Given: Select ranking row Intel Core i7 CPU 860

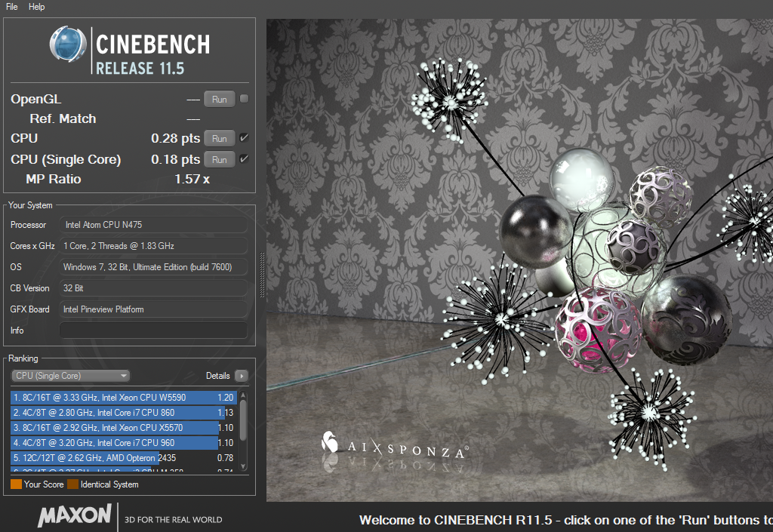Looking at the screenshot, I should tap(124, 413).
